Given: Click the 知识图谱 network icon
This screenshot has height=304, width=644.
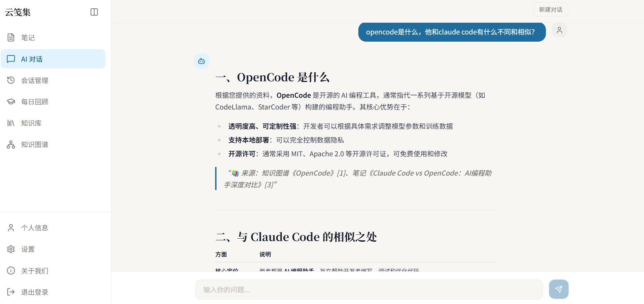Looking at the screenshot, I should point(11,144).
